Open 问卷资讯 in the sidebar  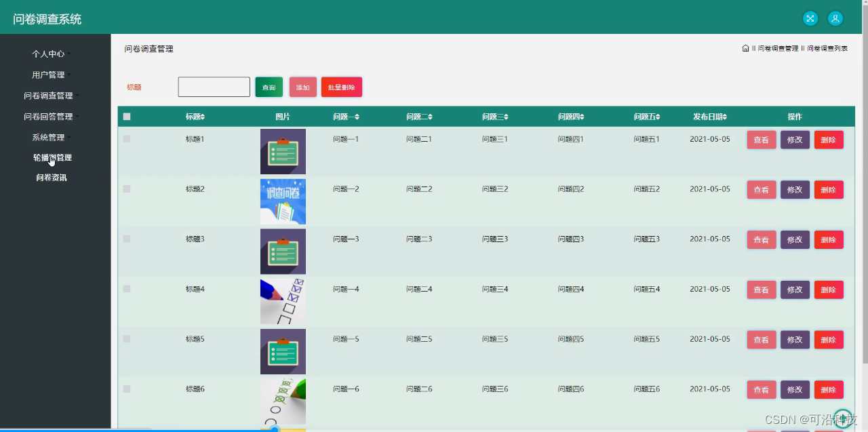pyautogui.click(x=52, y=178)
